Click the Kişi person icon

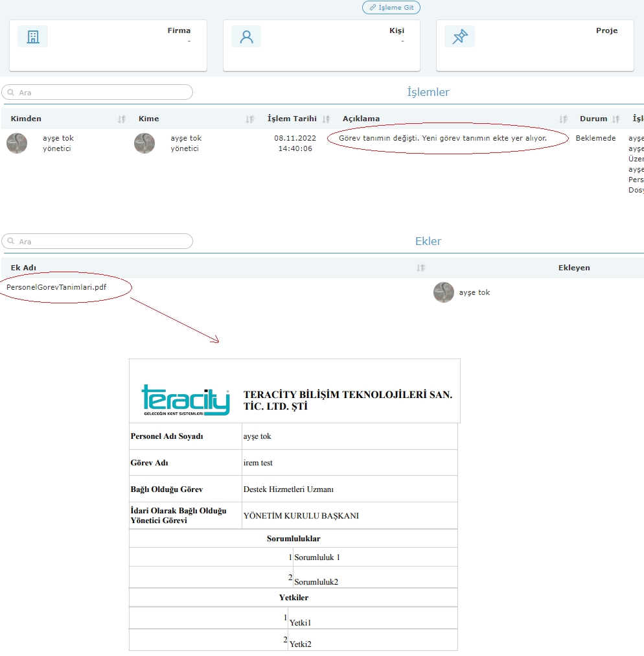(246, 37)
